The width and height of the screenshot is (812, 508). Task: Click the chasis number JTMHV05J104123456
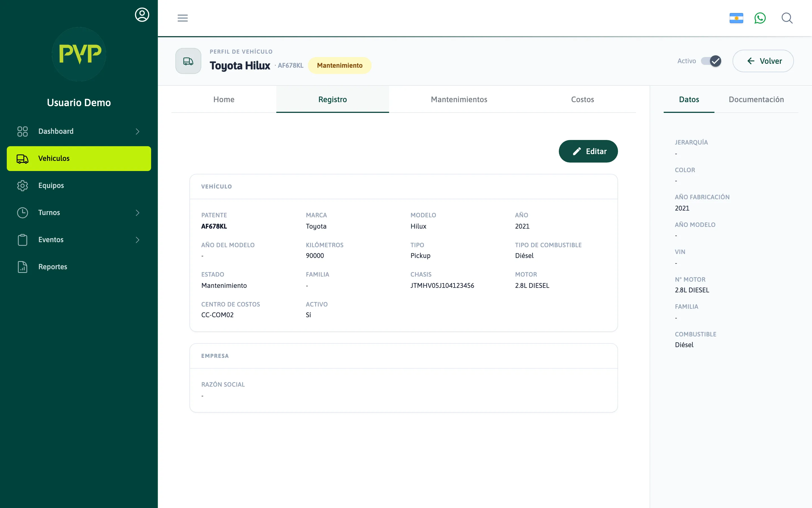(442, 286)
